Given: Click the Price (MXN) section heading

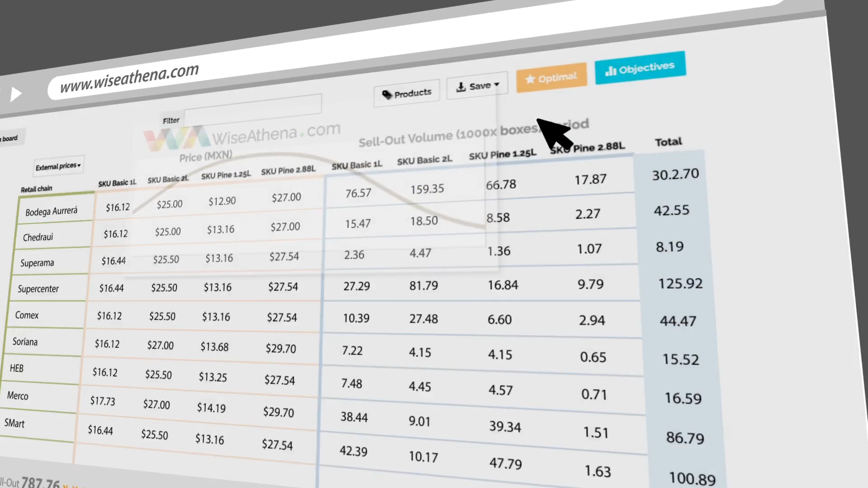Looking at the screenshot, I should (206, 156).
